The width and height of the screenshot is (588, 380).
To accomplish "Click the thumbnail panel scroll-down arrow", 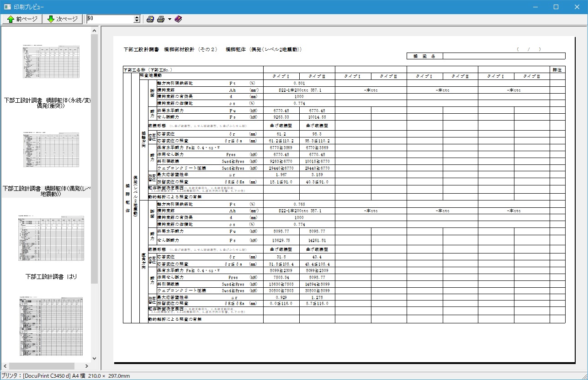I will point(95,359).
